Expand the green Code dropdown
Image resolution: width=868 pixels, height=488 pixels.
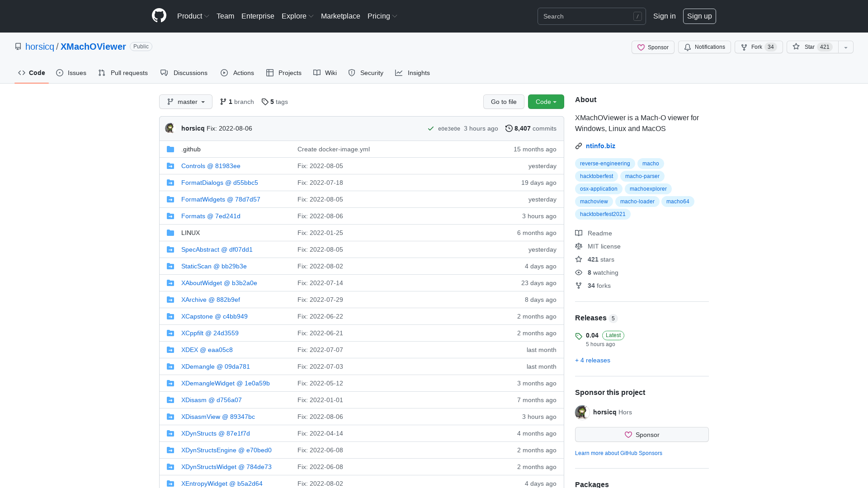546,102
